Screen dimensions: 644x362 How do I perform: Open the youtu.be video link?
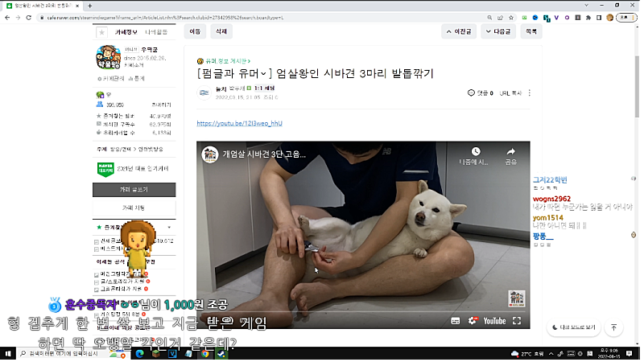point(239,123)
